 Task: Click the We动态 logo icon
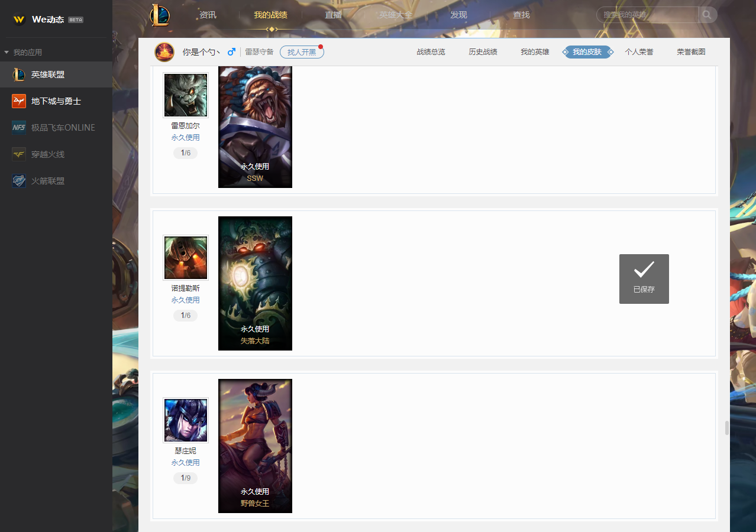[x=19, y=20]
